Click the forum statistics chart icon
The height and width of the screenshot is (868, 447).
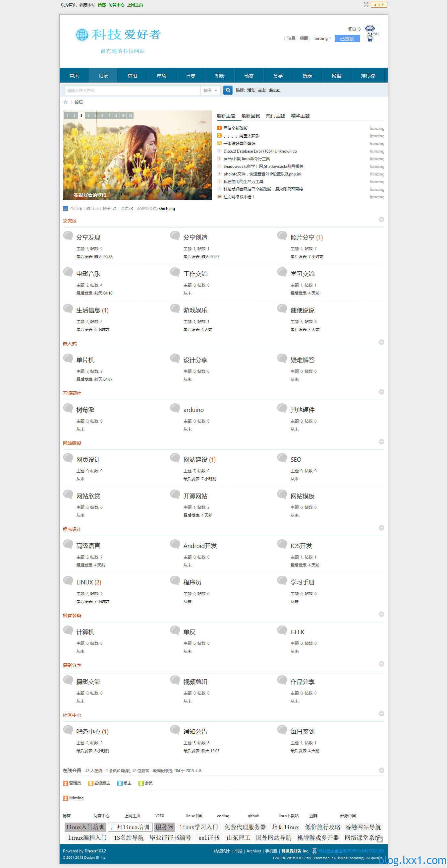(65, 209)
